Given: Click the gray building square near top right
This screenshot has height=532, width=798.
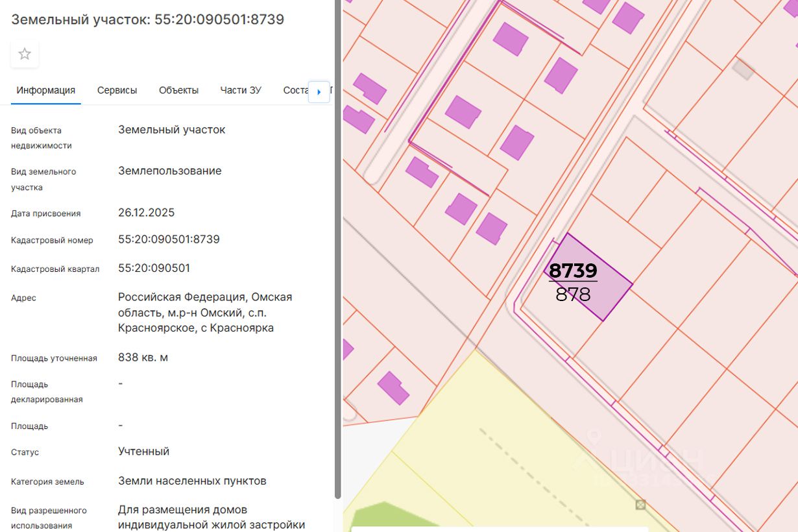Looking at the screenshot, I should [x=744, y=69].
